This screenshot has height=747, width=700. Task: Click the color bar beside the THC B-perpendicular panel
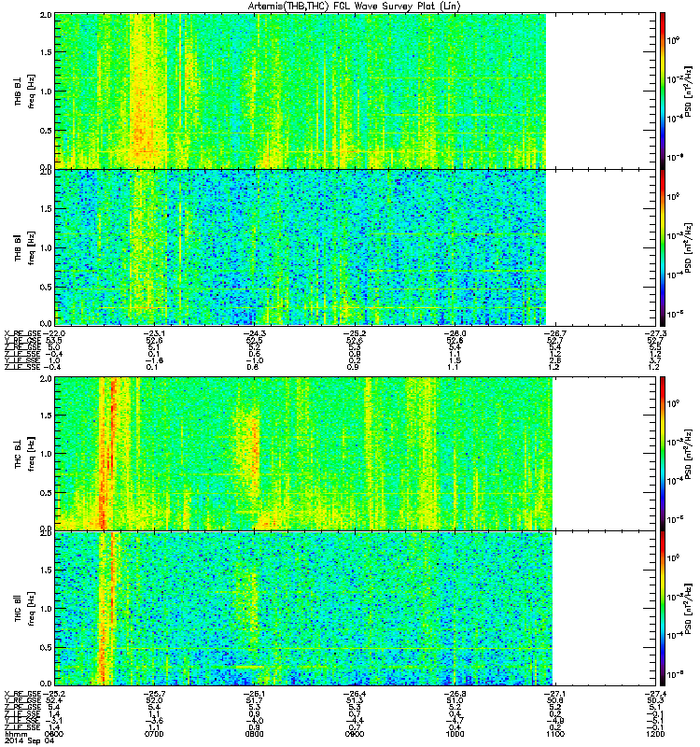pos(663,454)
